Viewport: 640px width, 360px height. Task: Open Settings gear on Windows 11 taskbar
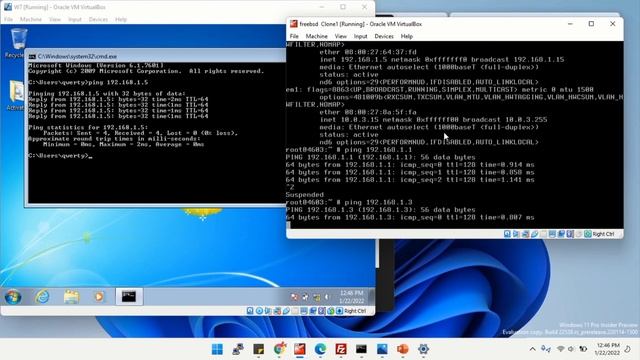pos(423,349)
